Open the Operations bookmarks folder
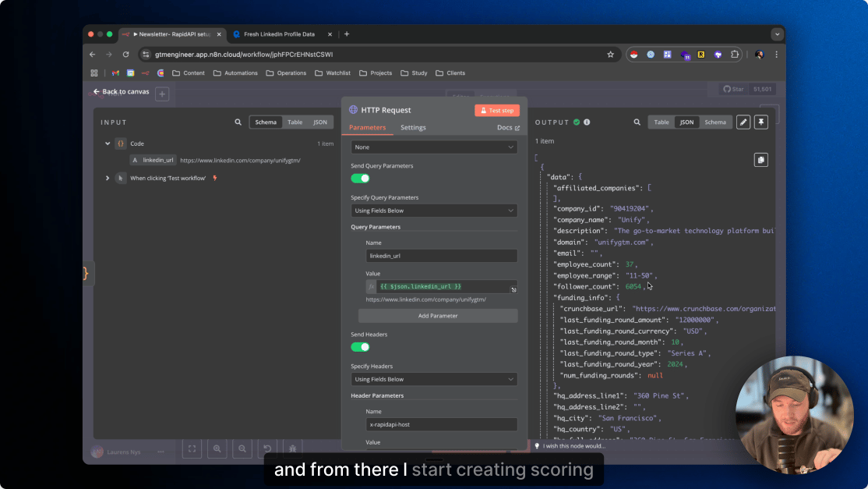The width and height of the screenshot is (868, 489). click(x=286, y=73)
